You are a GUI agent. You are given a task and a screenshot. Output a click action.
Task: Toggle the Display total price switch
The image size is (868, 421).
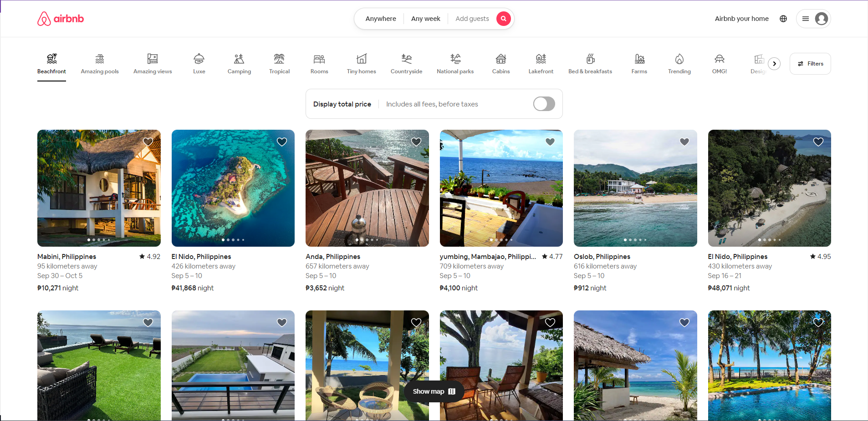544,104
